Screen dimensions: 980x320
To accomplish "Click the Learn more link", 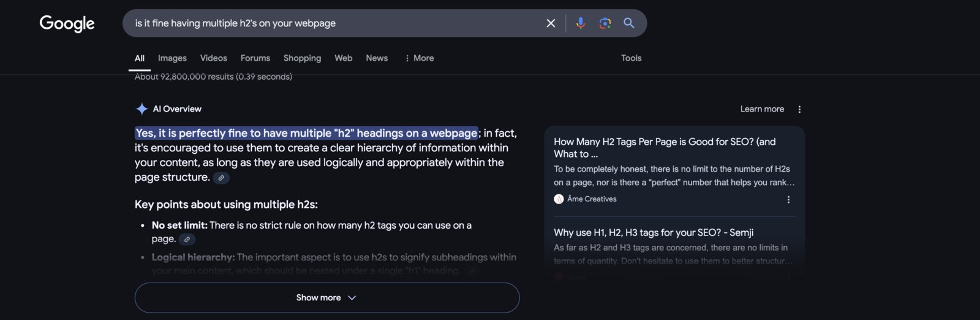I will (762, 109).
